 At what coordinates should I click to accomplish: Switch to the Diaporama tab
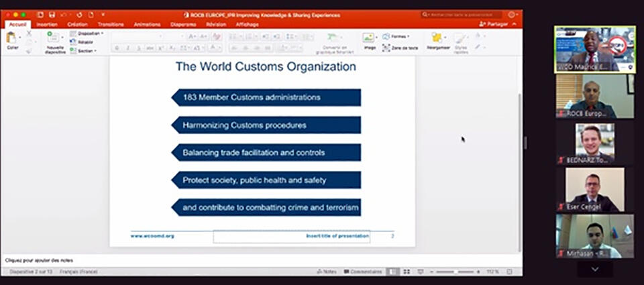pyautogui.click(x=183, y=25)
